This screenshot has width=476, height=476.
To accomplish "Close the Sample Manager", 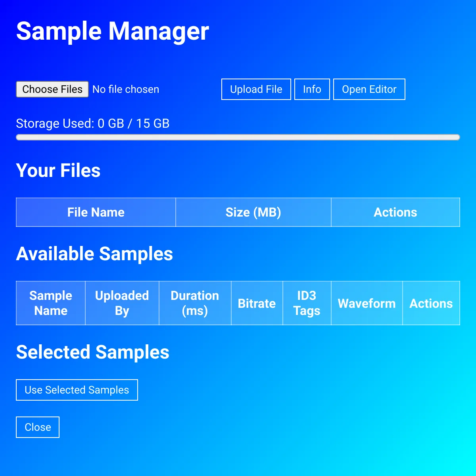I will (37, 427).
